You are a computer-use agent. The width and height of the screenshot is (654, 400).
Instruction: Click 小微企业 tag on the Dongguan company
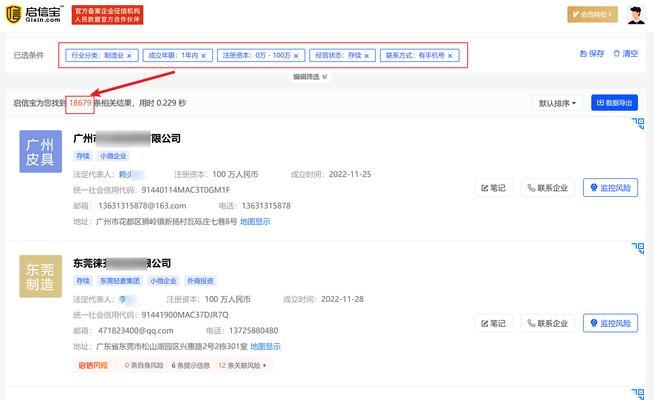(163, 281)
